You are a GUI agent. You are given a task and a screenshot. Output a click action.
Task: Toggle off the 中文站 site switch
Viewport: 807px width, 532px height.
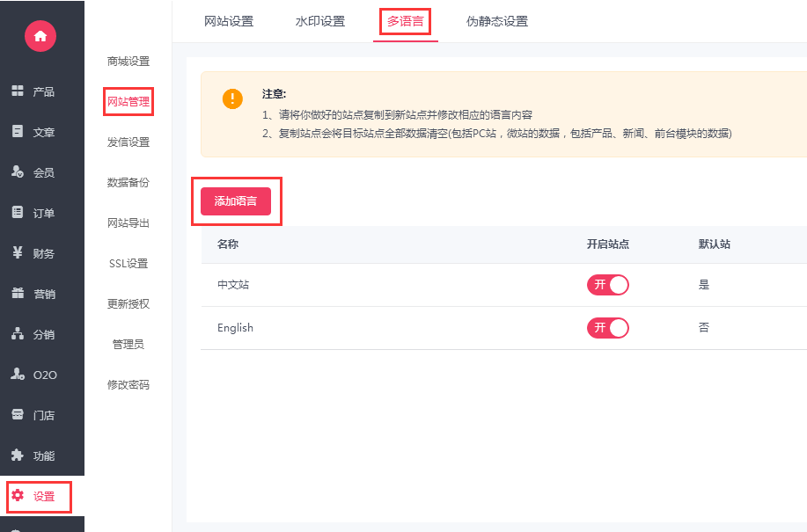(608, 285)
